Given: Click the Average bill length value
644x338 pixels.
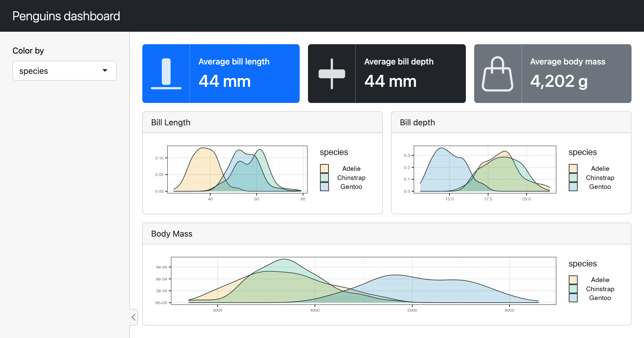Looking at the screenshot, I should point(225,81).
